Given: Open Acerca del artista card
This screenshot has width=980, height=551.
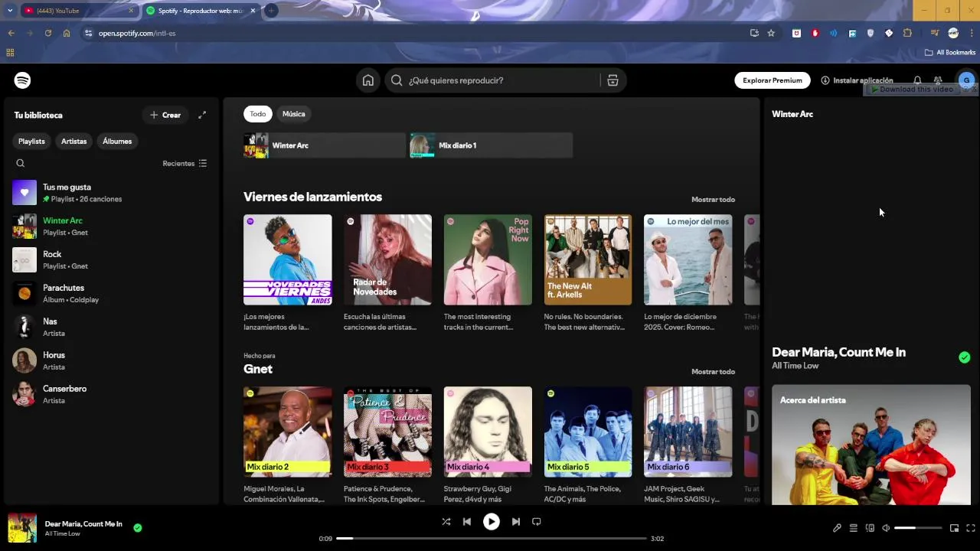Looking at the screenshot, I should point(871,445).
